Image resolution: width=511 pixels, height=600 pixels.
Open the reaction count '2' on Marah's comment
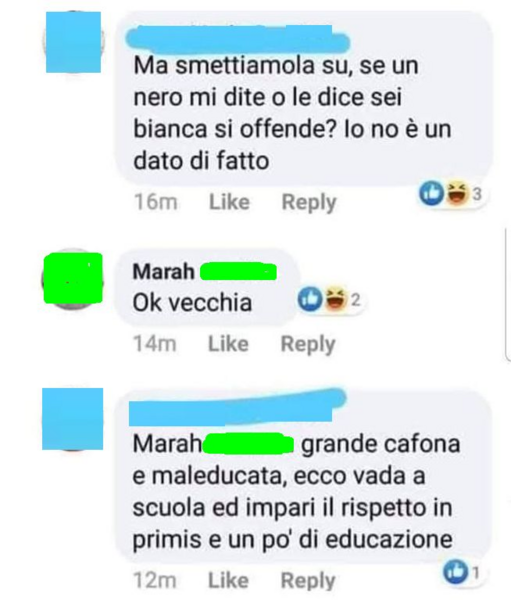point(356,299)
